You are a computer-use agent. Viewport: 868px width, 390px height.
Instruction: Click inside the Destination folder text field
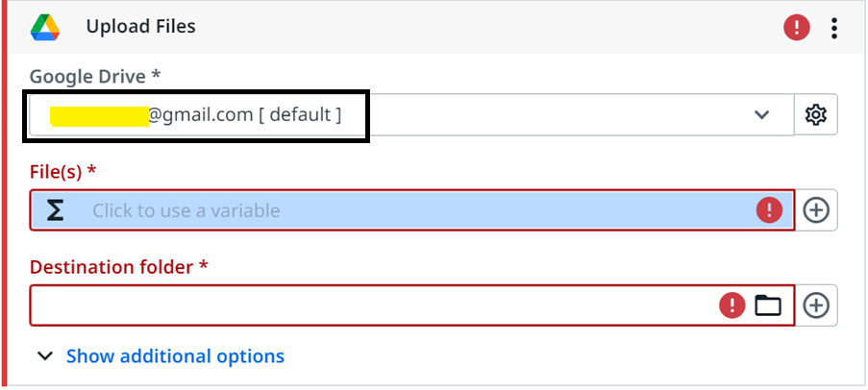click(x=411, y=305)
